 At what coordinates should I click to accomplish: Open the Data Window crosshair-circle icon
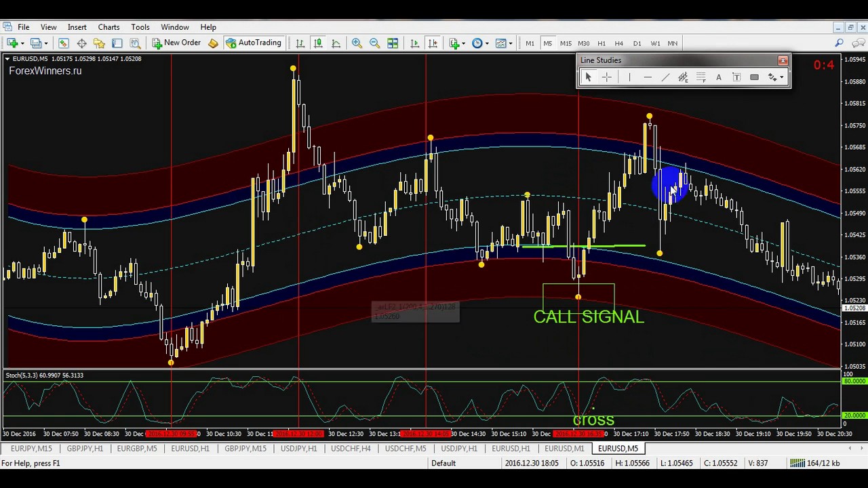click(81, 43)
